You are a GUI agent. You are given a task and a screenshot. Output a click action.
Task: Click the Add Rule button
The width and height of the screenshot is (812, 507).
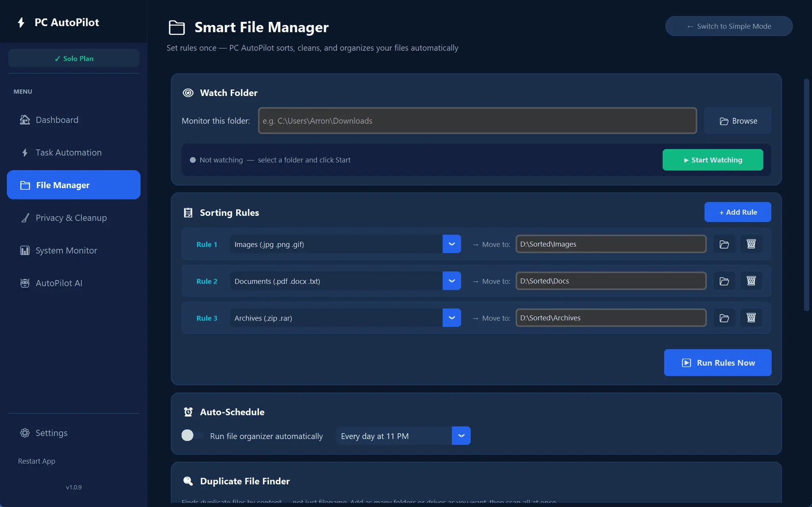click(x=737, y=212)
